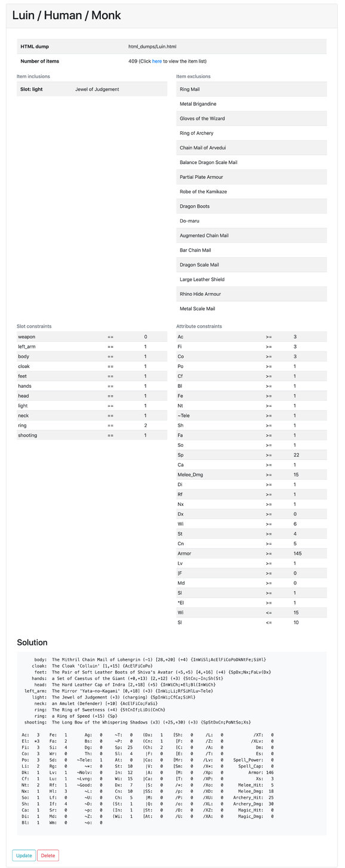Select the Metal Brigandine exclusion row
The width and height of the screenshot is (345, 868).
[251, 104]
